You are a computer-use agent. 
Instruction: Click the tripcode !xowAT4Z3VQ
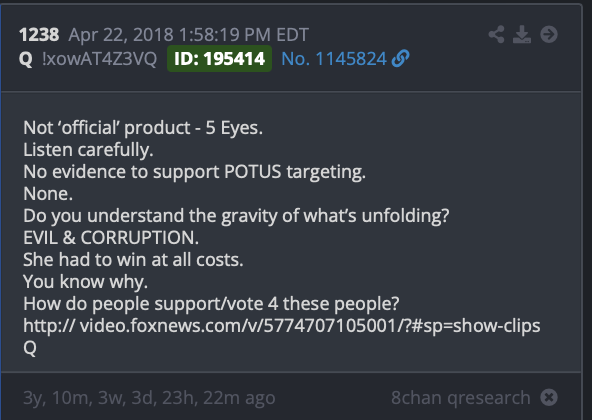click(x=100, y=59)
